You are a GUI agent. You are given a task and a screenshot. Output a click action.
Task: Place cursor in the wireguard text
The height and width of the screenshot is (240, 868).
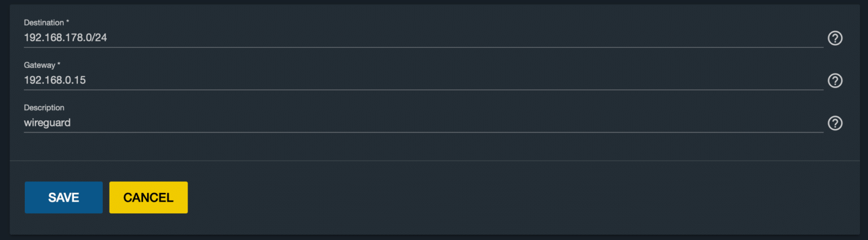pyautogui.click(x=47, y=123)
